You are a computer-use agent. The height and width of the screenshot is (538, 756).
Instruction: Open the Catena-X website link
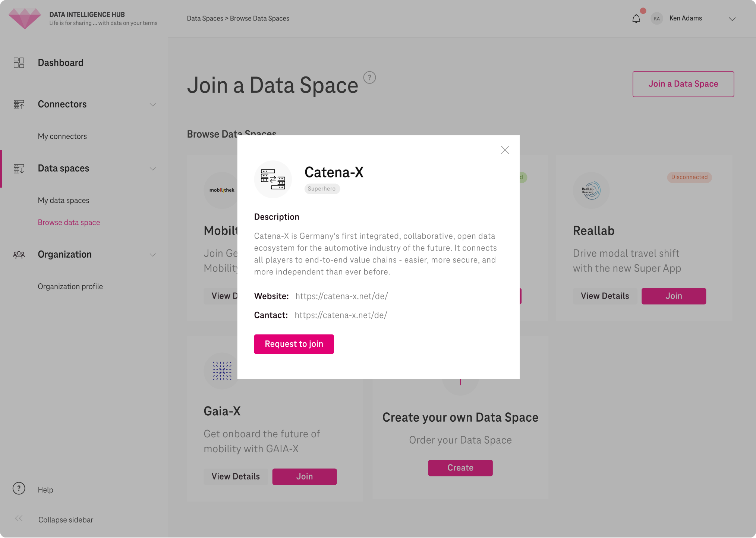[341, 296]
